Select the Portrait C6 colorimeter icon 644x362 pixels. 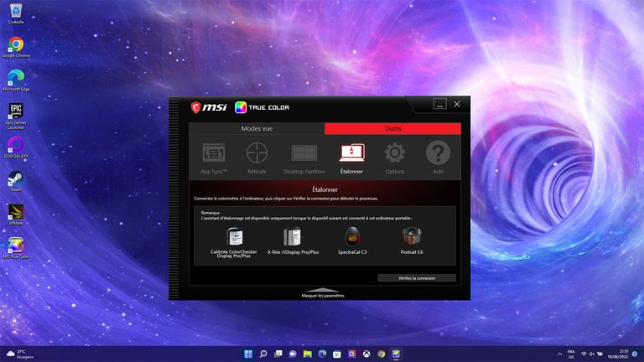pos(412,236)
